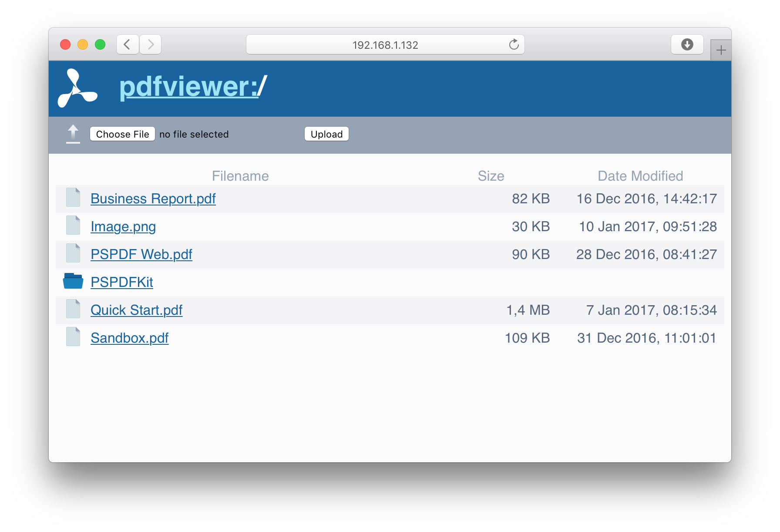This screenshot has width=780, height=532.
Task: Click the file icon beside Image.png
Action: point(73,225)
